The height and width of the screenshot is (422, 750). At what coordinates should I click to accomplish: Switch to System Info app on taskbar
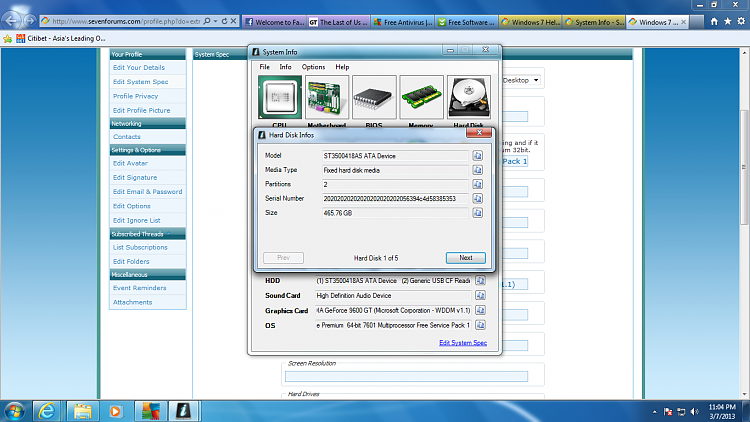click(x=183, y=411)
